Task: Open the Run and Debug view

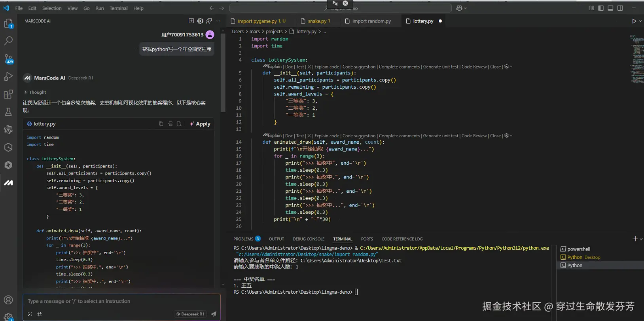Action: pyautogui.click(x=8, y=76)
